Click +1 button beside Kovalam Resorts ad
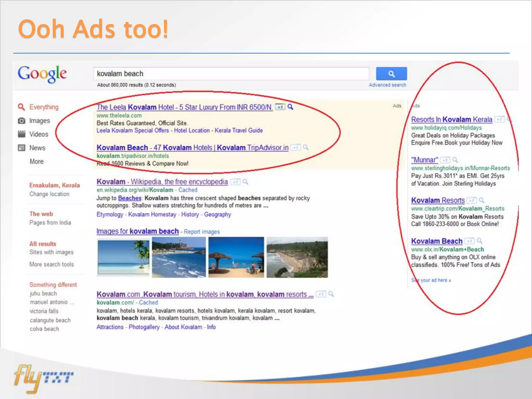 coord(472,201)
